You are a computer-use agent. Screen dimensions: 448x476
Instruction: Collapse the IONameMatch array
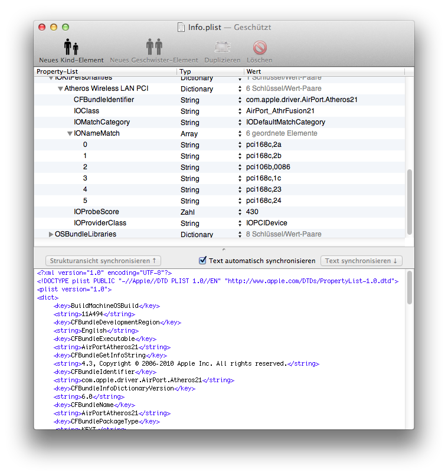(70, 133)
